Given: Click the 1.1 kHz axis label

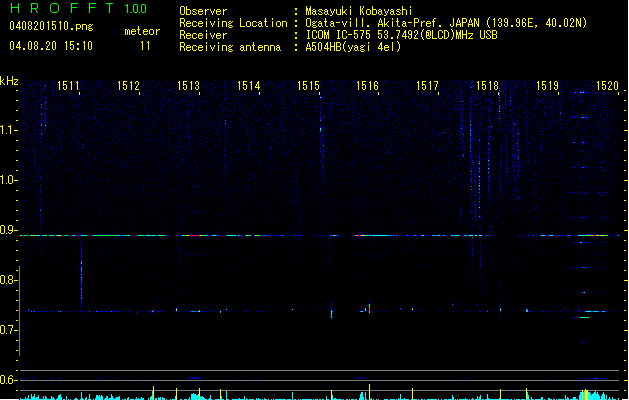Looking at the screenshot, I should [7, 130].
